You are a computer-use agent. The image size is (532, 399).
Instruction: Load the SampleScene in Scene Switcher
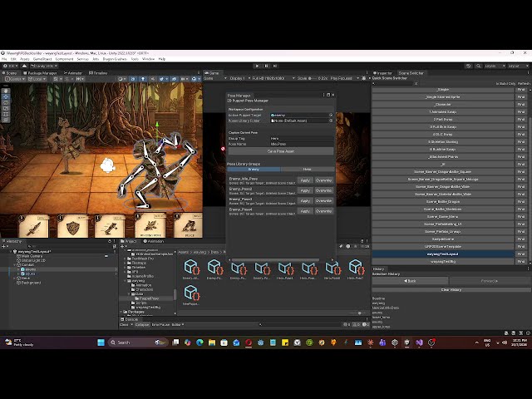pyautogui.click(x=443, y=239)
